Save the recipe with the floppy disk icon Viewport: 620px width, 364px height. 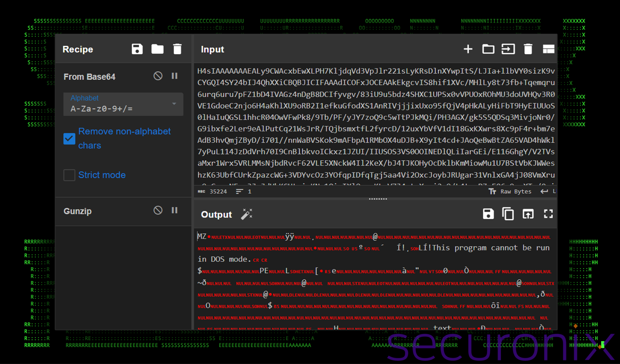tap(137, 49)
